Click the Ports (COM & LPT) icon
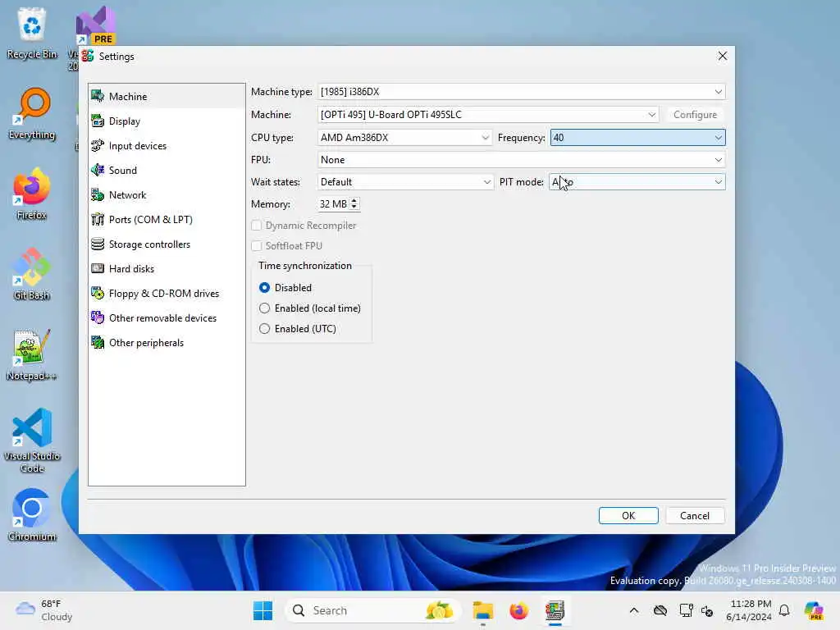The image size is (840, 630). coord(98,220)
